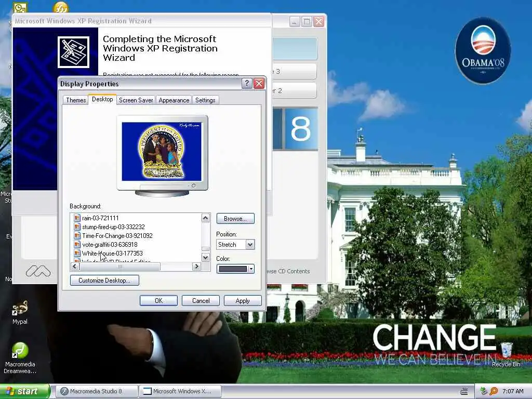This screenshot has height=399, width=532.
Task: Click the Registration Wizard notepad icon
Action: (x=73, y=52)
